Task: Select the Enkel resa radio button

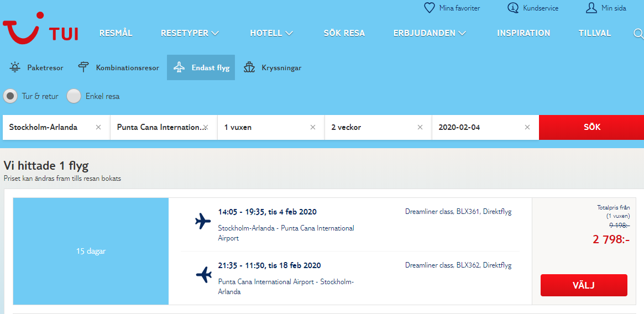Action: pos(74,96)
